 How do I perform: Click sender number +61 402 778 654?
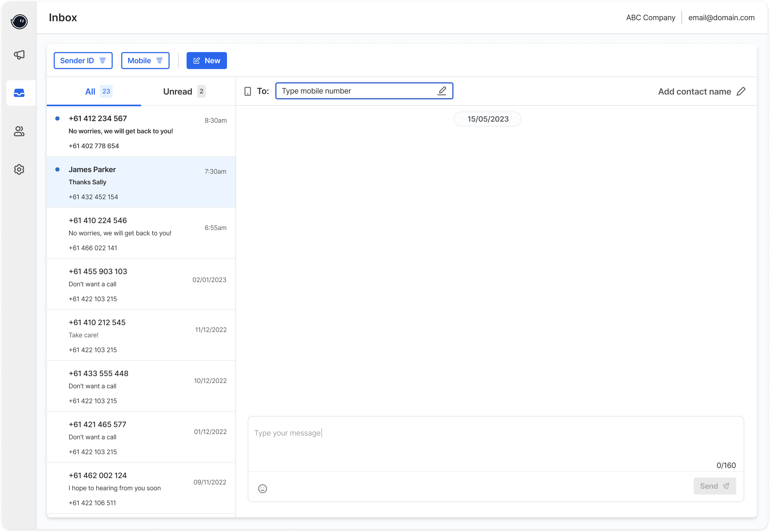(x=94, y=146)
